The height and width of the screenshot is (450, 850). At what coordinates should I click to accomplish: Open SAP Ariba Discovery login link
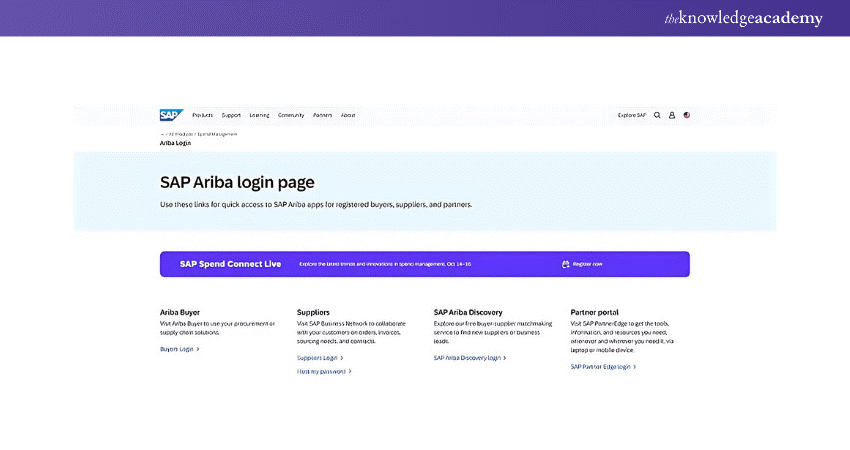(x=470, y=358)
